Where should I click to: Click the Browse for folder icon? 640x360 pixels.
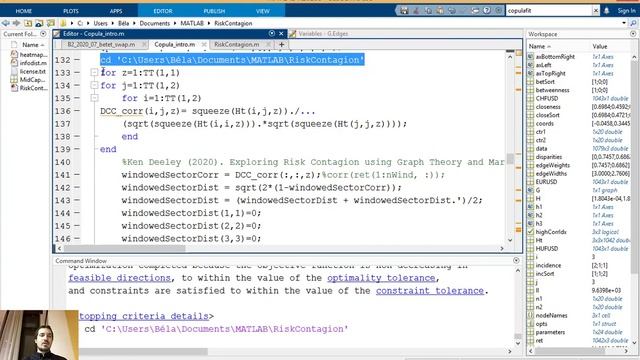coord(39,23)
